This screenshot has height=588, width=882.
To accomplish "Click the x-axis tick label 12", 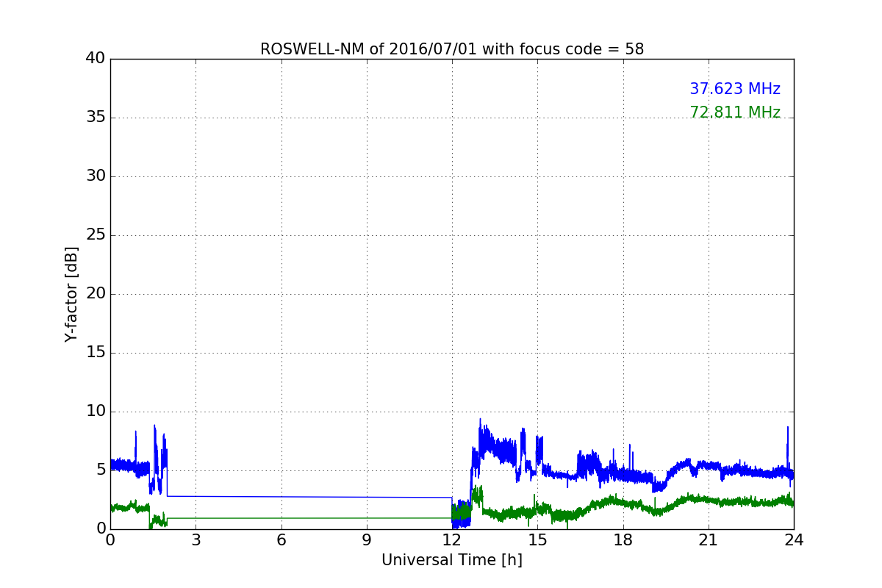I will (x=452, y=540).
